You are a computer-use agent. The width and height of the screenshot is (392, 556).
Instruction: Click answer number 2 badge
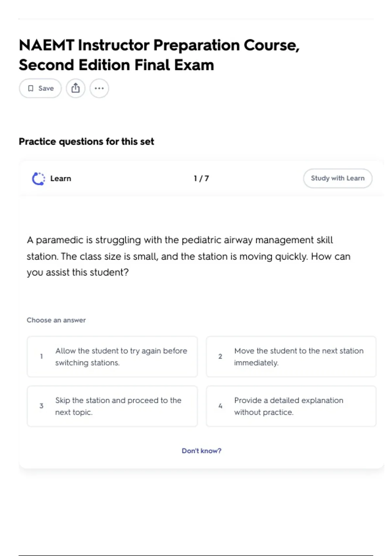220,356
